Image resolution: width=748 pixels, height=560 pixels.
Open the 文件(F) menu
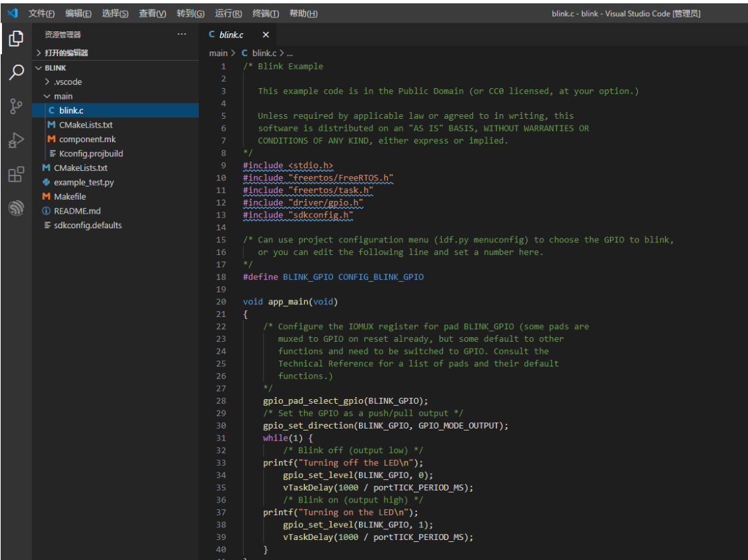click(41, 13)
